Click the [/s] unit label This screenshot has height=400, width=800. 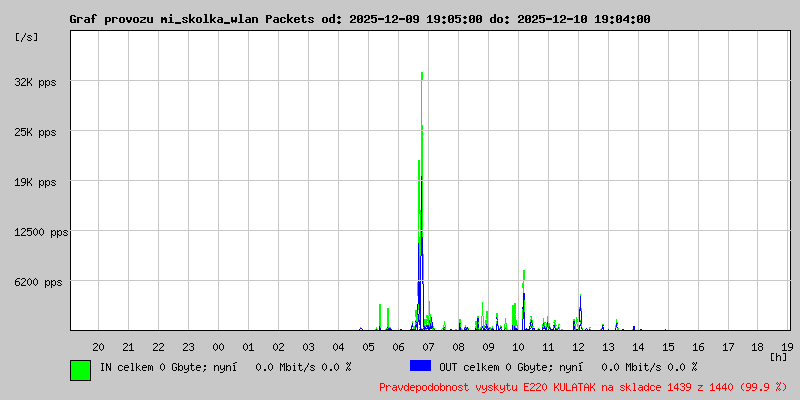27,37
